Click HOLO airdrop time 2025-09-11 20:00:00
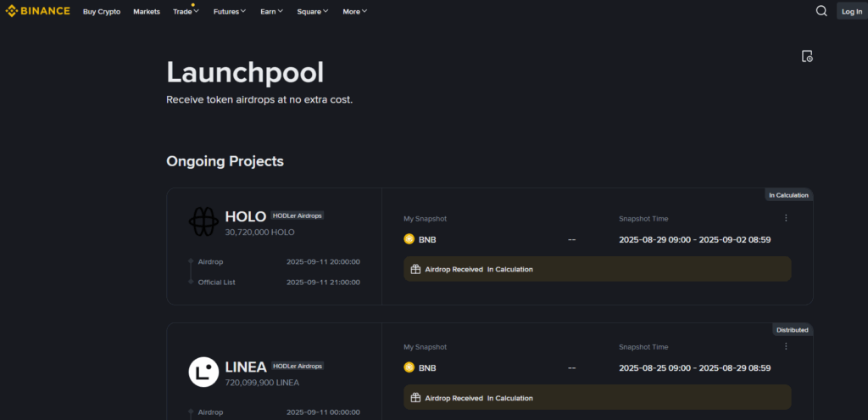 click(323, 261)
